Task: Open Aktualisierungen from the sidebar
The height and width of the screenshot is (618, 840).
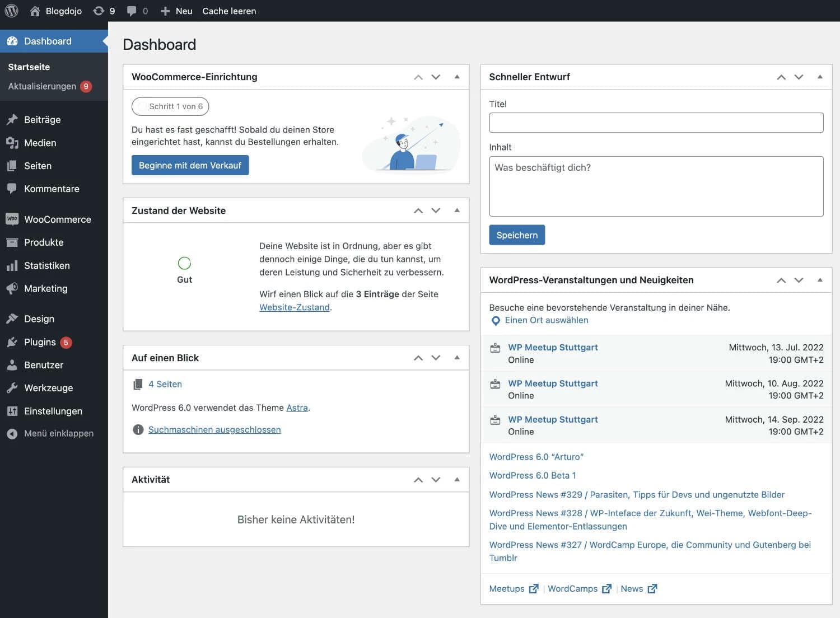Action: (x=42, y=86)
